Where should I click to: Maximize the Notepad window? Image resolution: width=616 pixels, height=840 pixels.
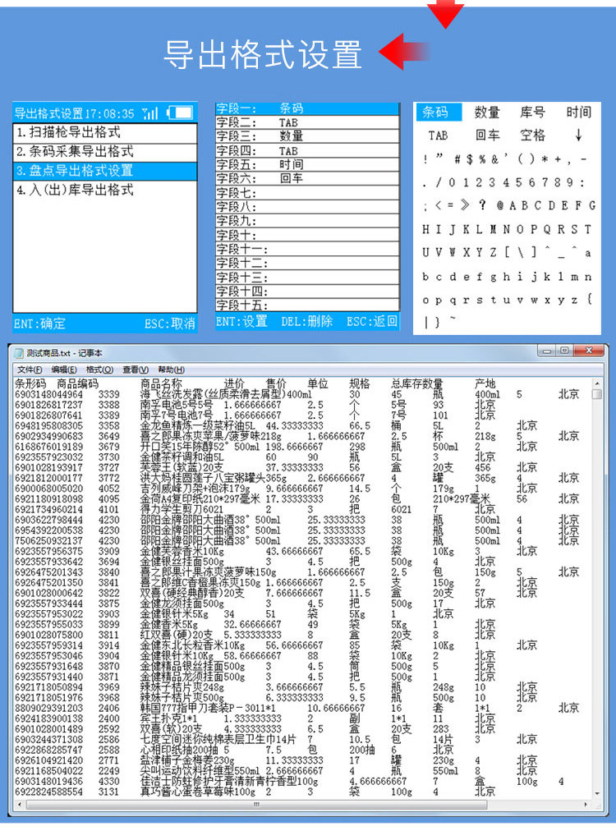click(564, 351)
